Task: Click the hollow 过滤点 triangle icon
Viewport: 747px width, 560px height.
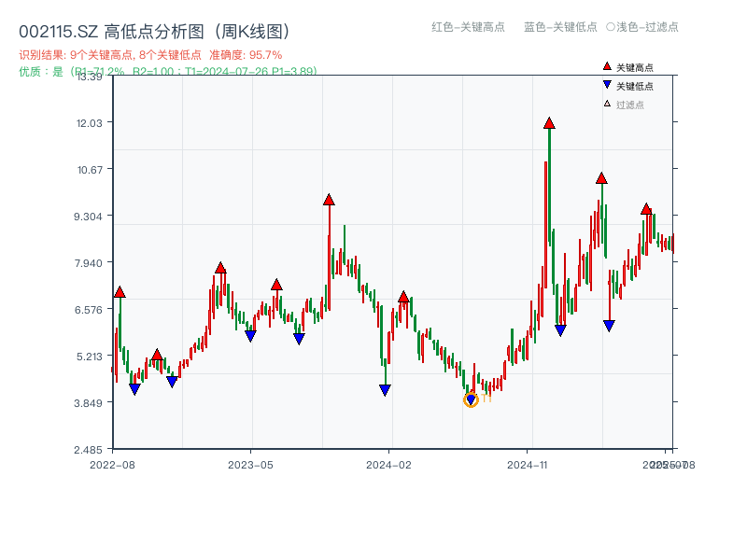Action: pyautogui.click(x=605, y=103)
